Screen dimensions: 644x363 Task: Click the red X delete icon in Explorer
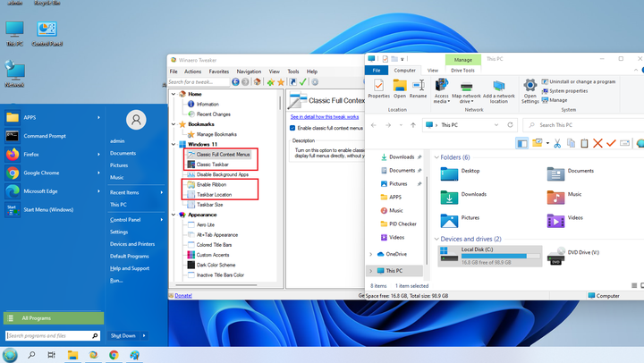[597, 143]
